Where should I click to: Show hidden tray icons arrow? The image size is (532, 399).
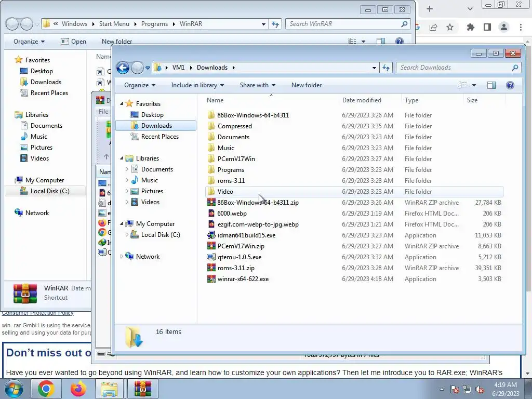(442, 390)
